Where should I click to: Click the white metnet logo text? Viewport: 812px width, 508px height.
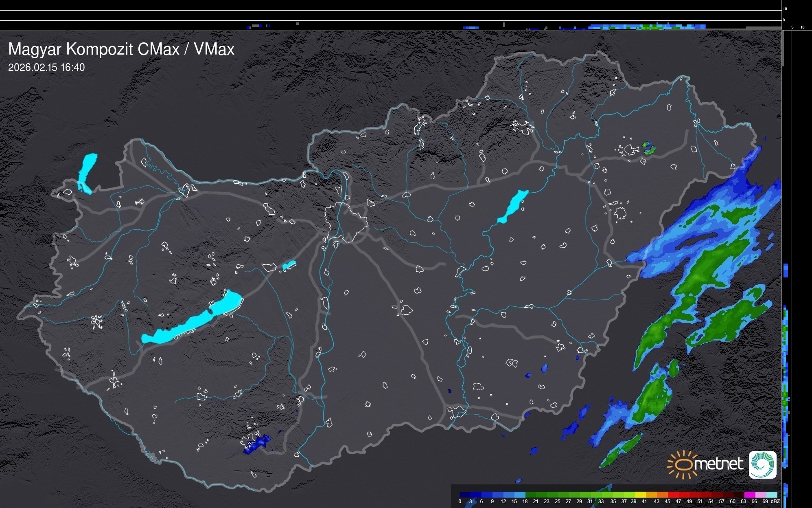(719, 464)
